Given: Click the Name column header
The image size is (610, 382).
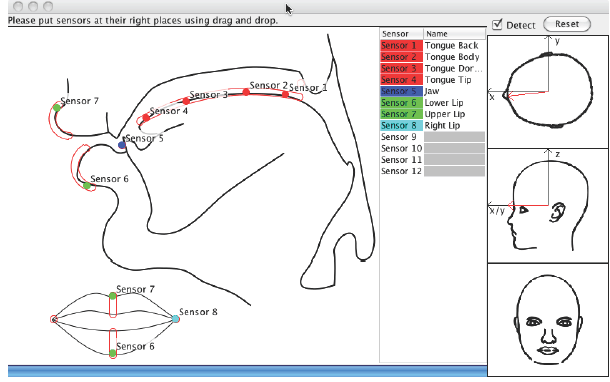Looking at the screenshot, I should pyautogui.click(x=454, y=34).
